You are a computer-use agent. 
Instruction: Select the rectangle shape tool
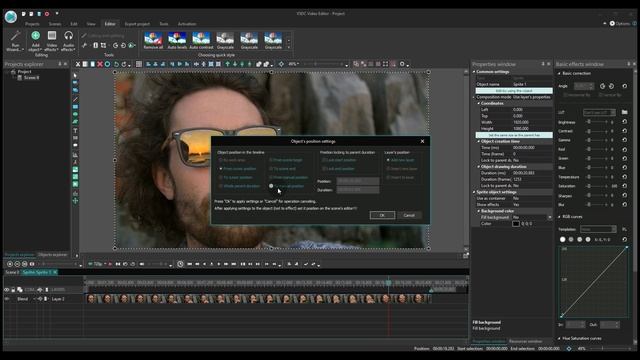point(75,107)
